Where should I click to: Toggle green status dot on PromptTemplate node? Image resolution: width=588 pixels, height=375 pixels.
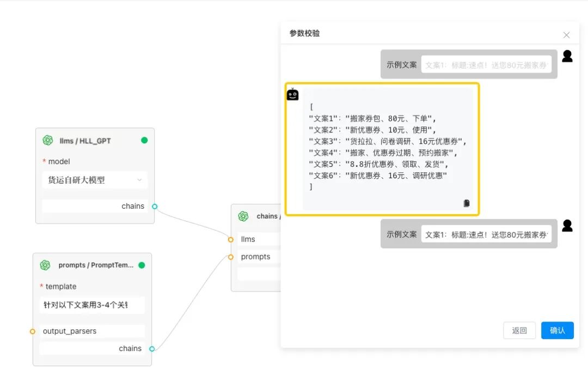click(x=142, y=265)
